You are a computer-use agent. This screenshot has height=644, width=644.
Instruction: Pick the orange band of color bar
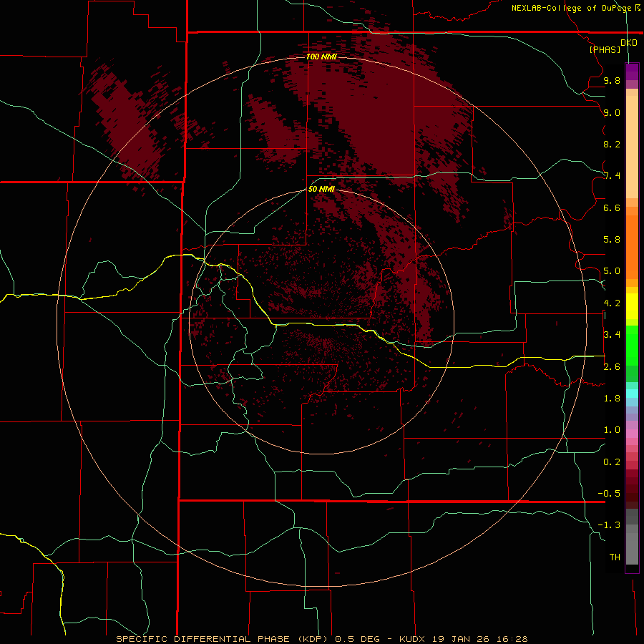point(632,248)
